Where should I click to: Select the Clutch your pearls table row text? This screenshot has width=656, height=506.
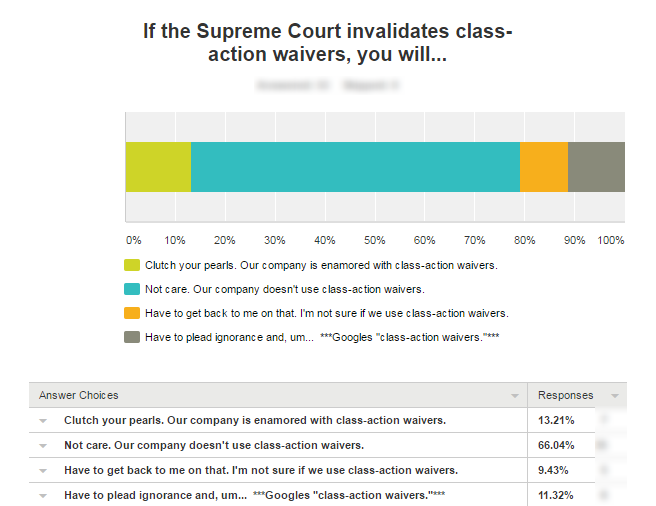pos(255,421)
